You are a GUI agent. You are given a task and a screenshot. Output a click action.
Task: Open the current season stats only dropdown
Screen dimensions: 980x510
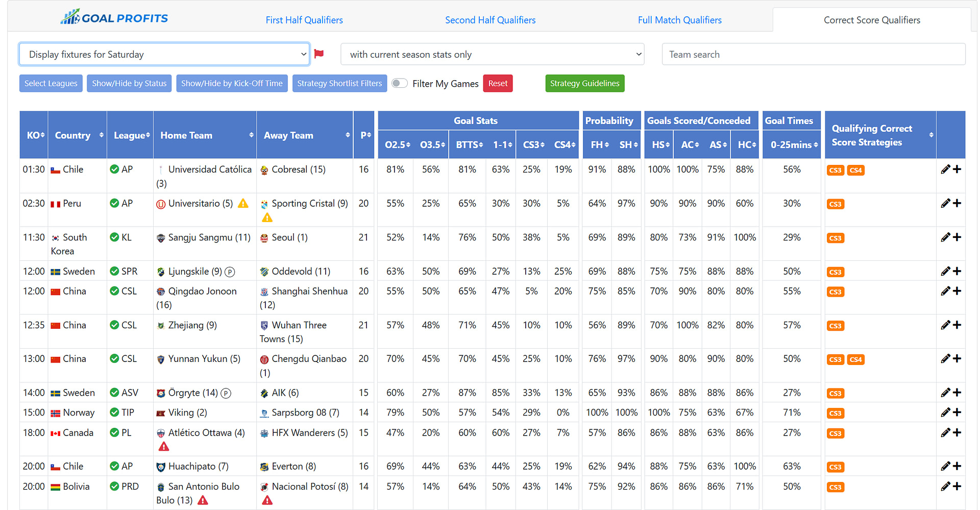click(493, 54)
